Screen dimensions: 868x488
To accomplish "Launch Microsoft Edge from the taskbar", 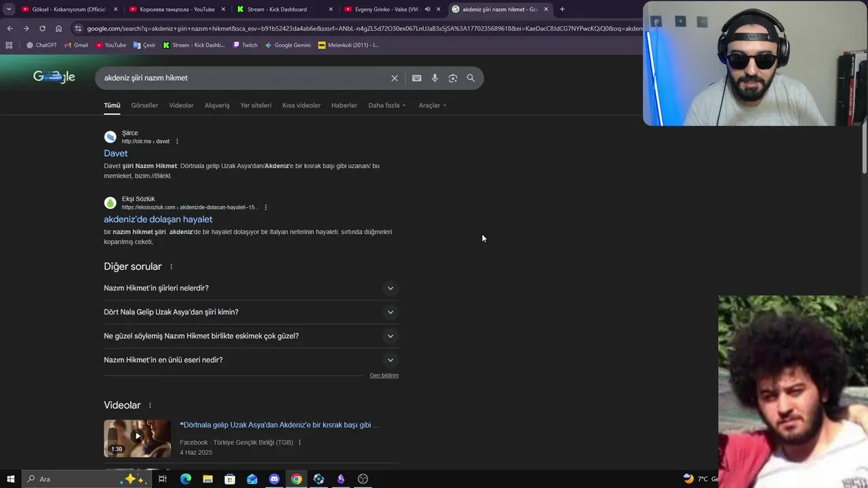I will click(185, 479).
